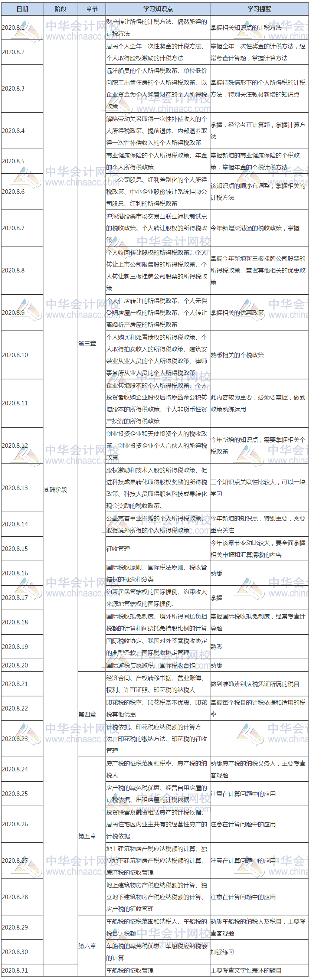Click the 第三章 chapter cell
Image resolution: width=311 pixels, height=980 pixels.
click(x=92, y=343)
